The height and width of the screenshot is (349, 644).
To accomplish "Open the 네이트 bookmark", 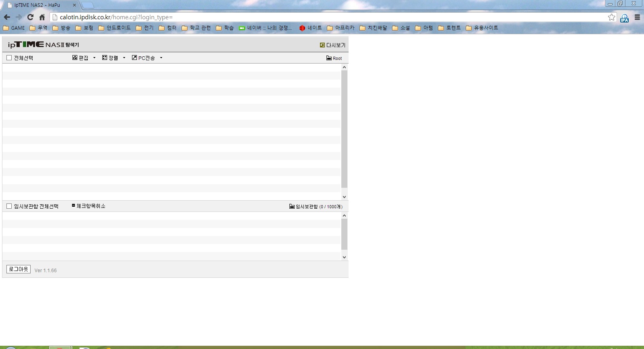I will point(310,28).
